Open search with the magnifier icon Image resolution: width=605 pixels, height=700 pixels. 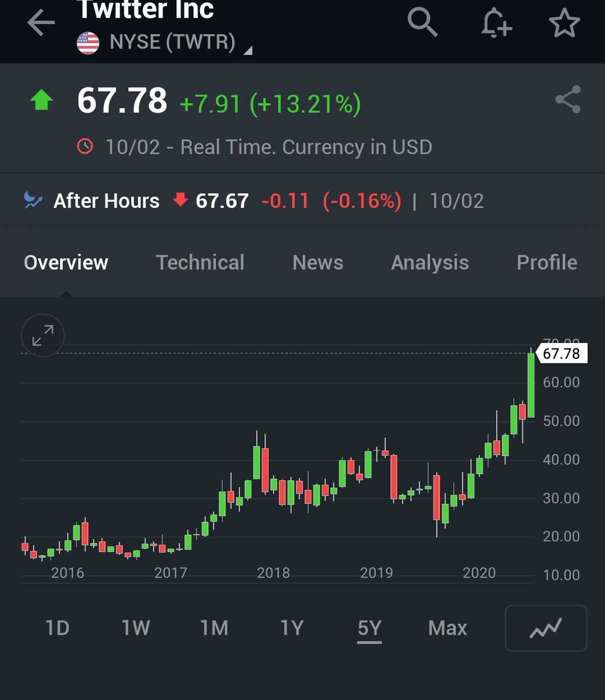[422, 23]
